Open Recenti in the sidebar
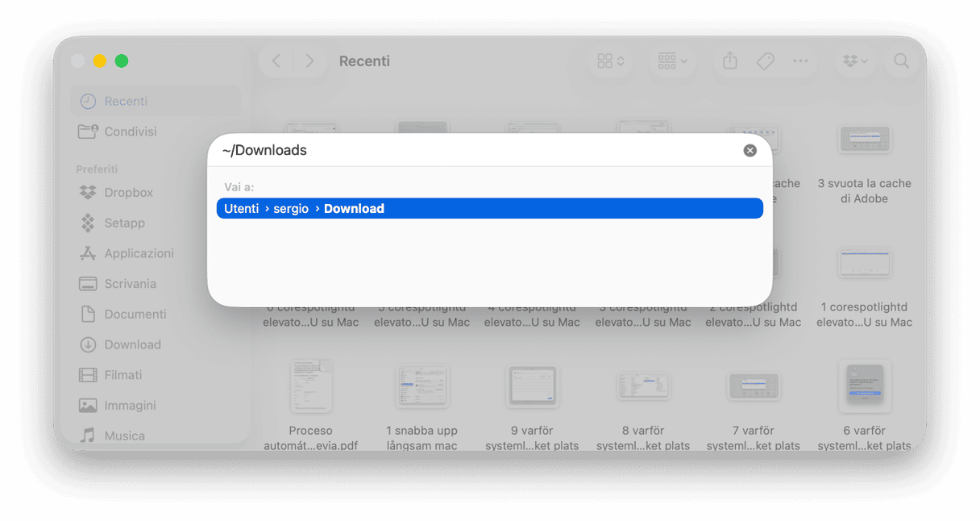Screen dimensions: 980x521 click(x=156, y=101)
